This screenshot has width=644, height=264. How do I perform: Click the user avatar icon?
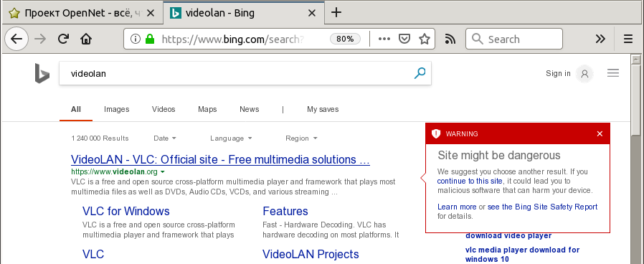pyautogui.click(x=585, y=74)
